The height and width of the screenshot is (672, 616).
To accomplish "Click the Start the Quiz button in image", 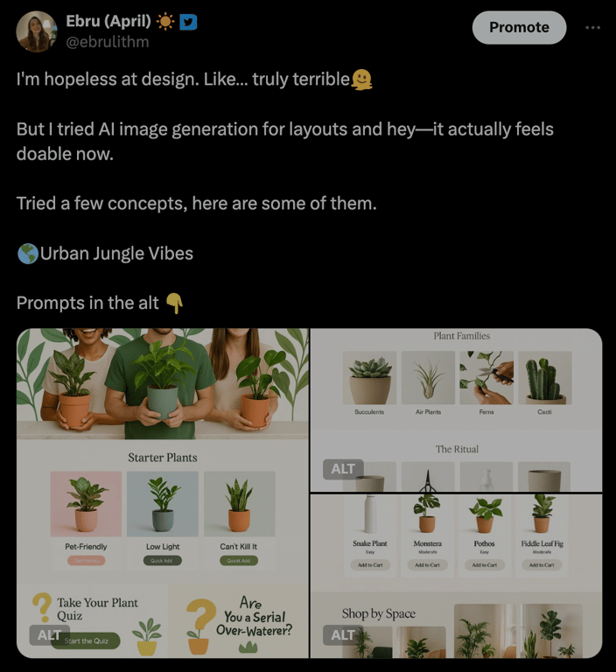I will point(86,640).
